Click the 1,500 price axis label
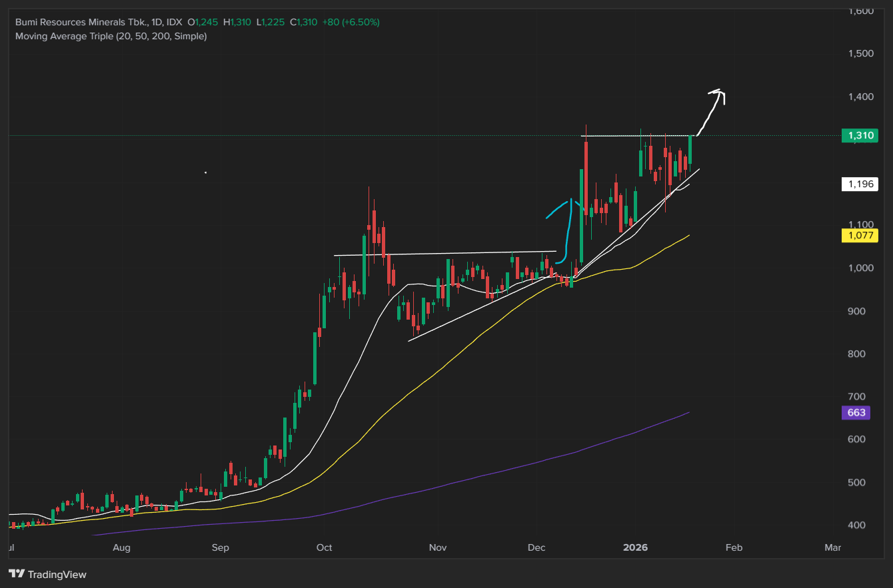 (x=860, y=53)
